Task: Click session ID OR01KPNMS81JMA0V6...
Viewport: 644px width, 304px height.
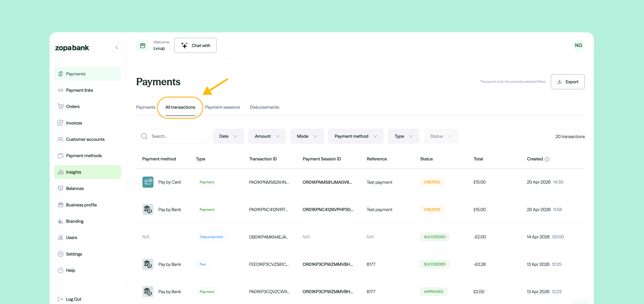Action: coord(327,182)
